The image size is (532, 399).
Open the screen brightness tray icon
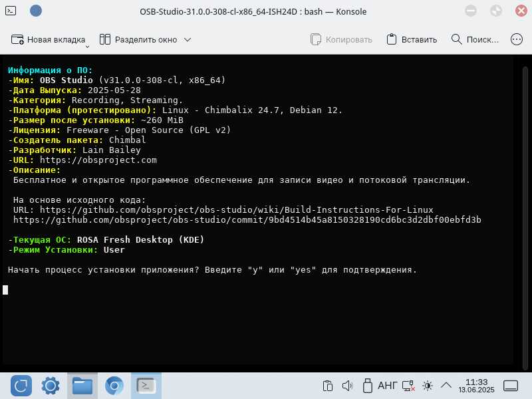pyautogui.click(x=428, y=386)
